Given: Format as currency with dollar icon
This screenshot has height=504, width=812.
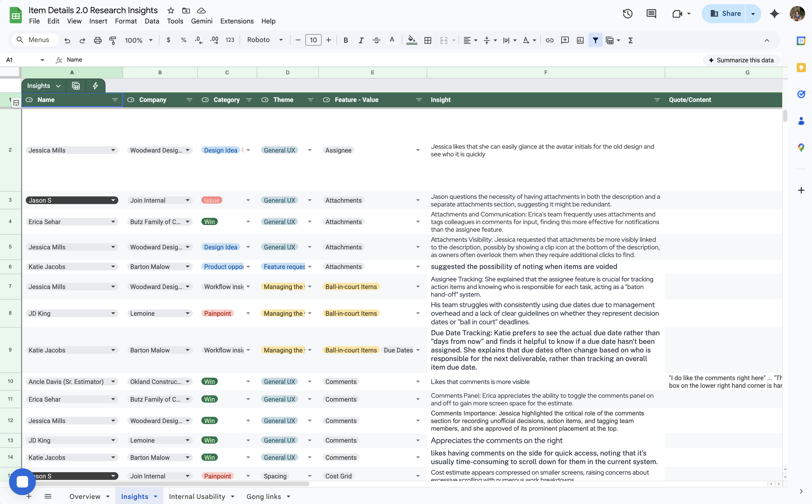Looking at the screenshot, I should 168,40.
